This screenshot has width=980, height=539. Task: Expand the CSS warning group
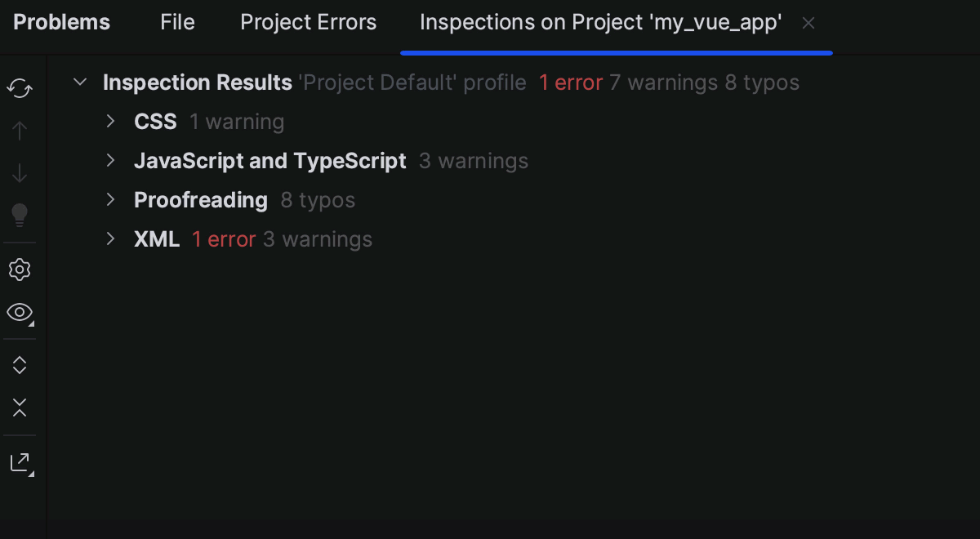(111, 121)
